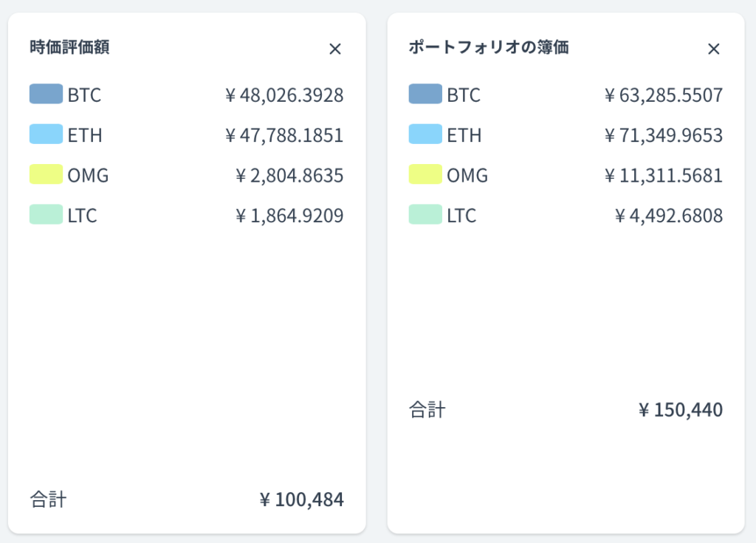Click total amount ¥150,440
The height and width of the screenshot is (543, 756).
tap(680, 410)
